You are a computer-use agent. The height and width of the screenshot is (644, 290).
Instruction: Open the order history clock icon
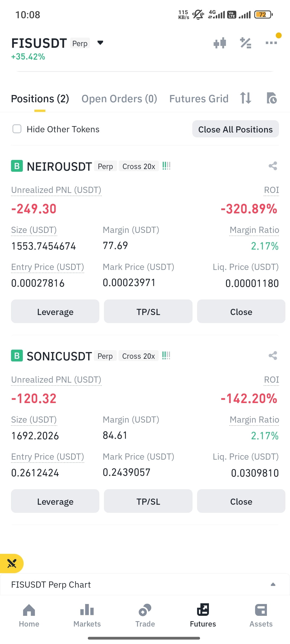coord(271,98)
